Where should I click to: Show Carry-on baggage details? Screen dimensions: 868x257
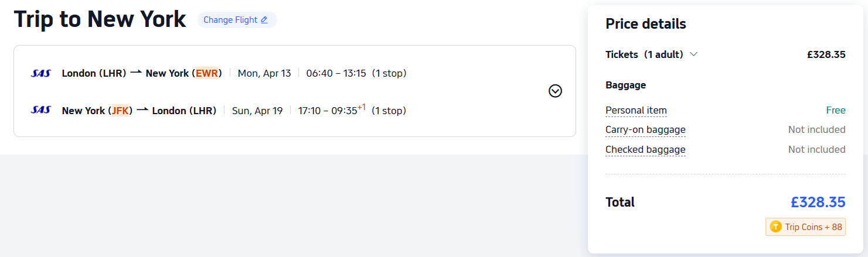(645, 129)
